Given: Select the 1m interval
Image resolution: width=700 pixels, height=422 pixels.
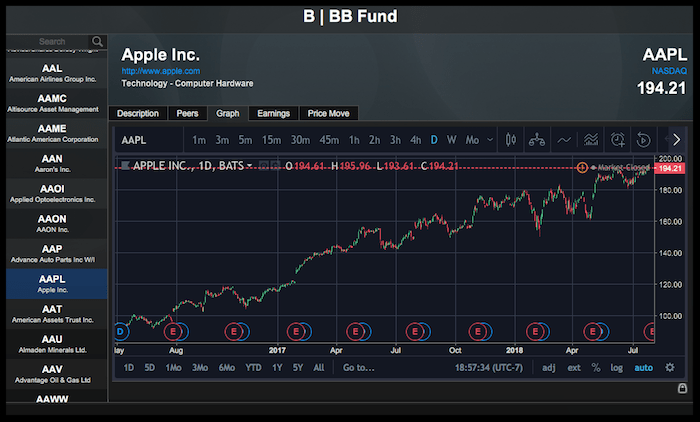Looking at the screenshot, I should tap(199, 140).
